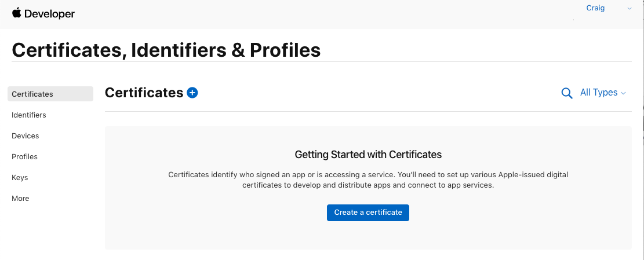Open the Craig account menu

[x=595, y=8]
